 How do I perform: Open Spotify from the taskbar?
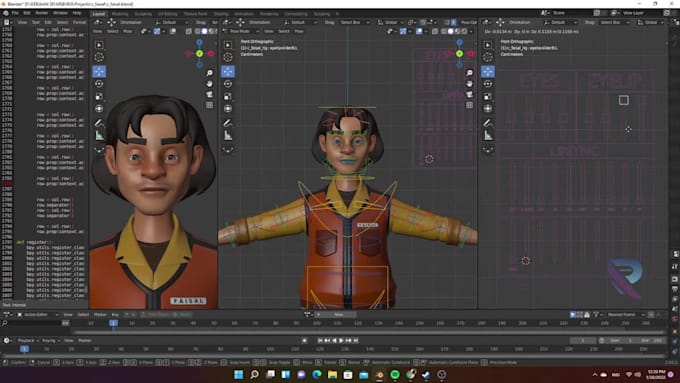(x=395, y=374)
